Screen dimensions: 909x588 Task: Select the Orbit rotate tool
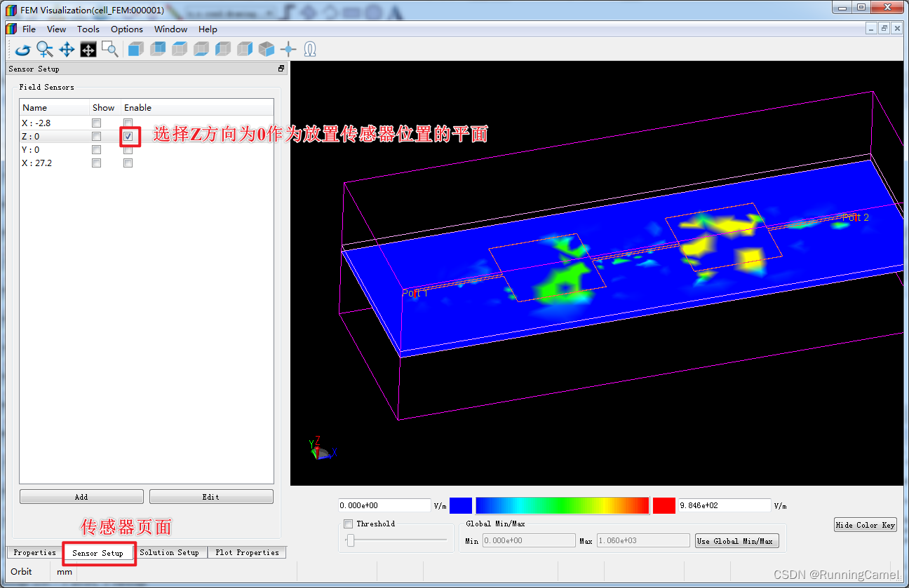(22, 49)
